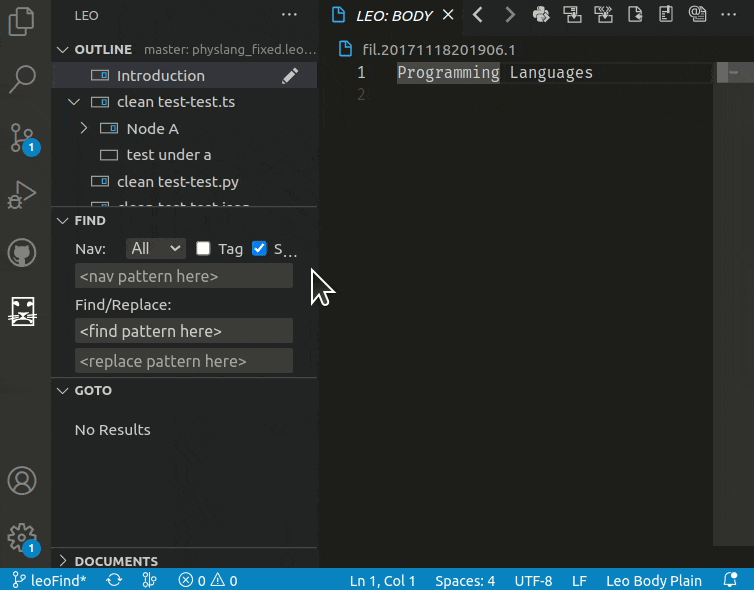Click the word Programming in editor line 1
This screenshot has height=590, width=754.
point(448,73)
